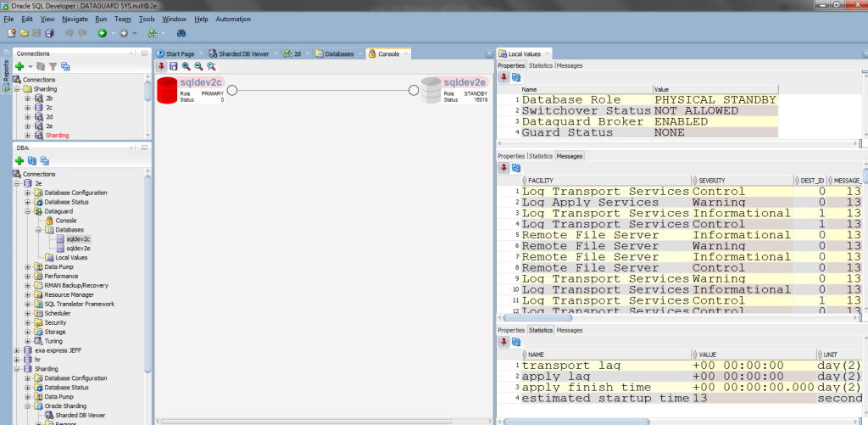Select Statistics tab in top Local Values pane
The image size is (868, 425).
(540, 65)
